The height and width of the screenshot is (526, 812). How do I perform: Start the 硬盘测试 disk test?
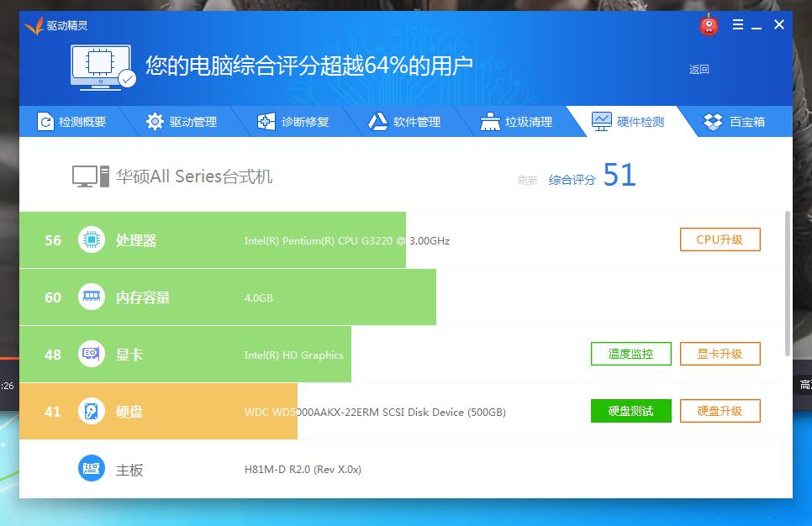click(x=630, y=411)
